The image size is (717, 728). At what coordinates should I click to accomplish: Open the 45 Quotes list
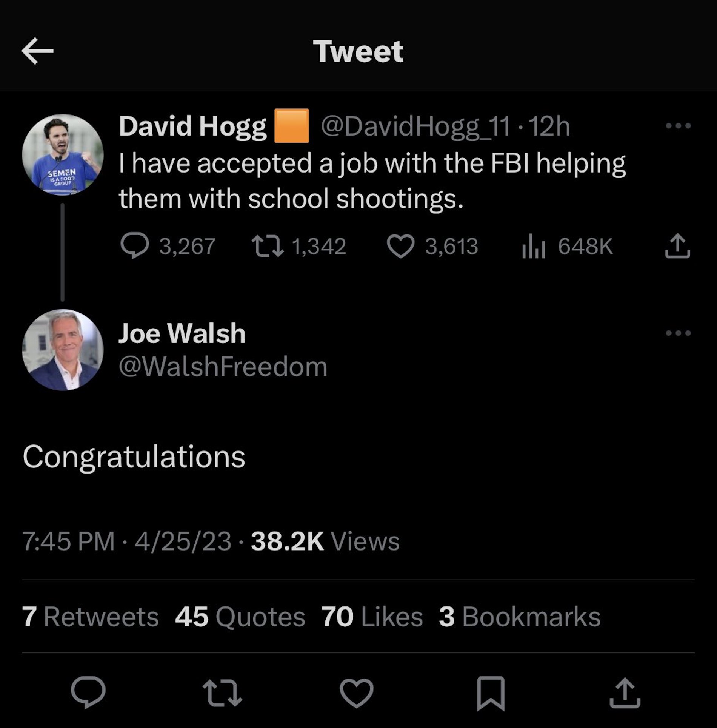[240, 617]
